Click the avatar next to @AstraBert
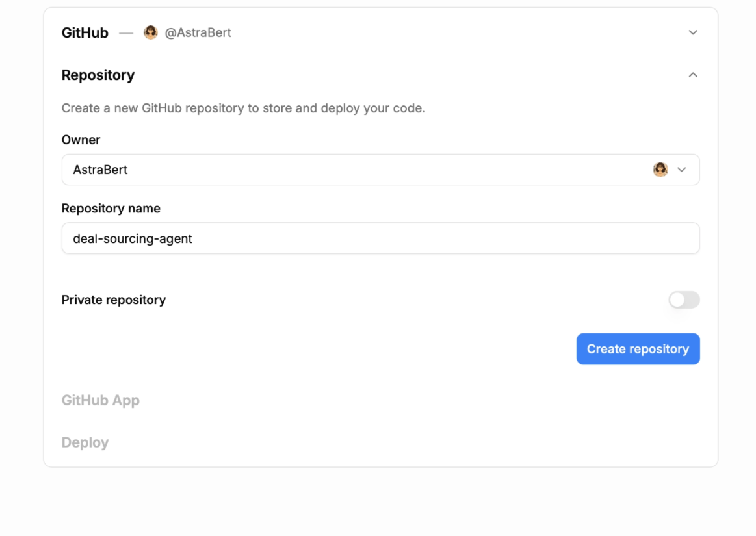Screen dimensions: 756x536 pos(150,32)
